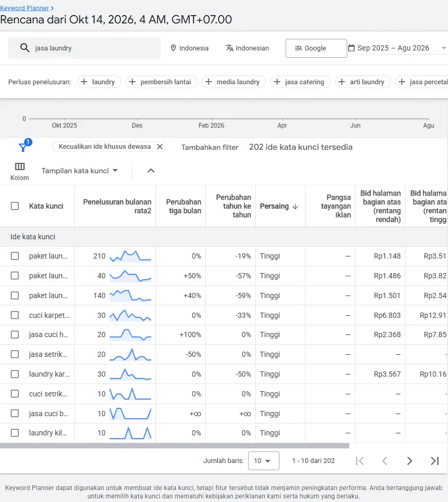Click the trend sparkline for volume 210
448x502 pixels.
coord(130,256)
